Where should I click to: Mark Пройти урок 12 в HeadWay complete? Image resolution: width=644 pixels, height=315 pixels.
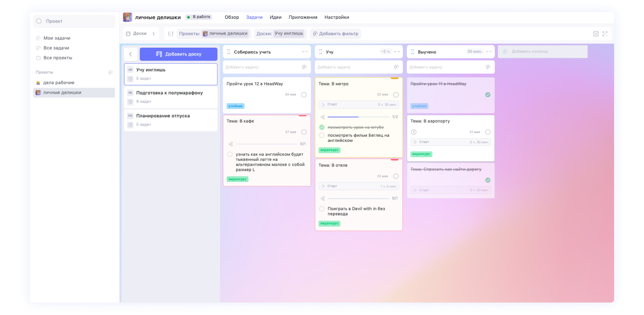[304, 95]
